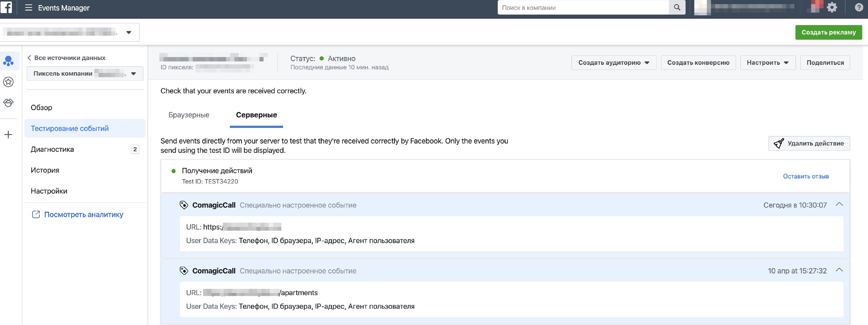Image resolution: width=868 pixels, height=325 pixels.
Task: Click the 10 апр at 15:27:32 timestamp
Action: click(797, 271)
